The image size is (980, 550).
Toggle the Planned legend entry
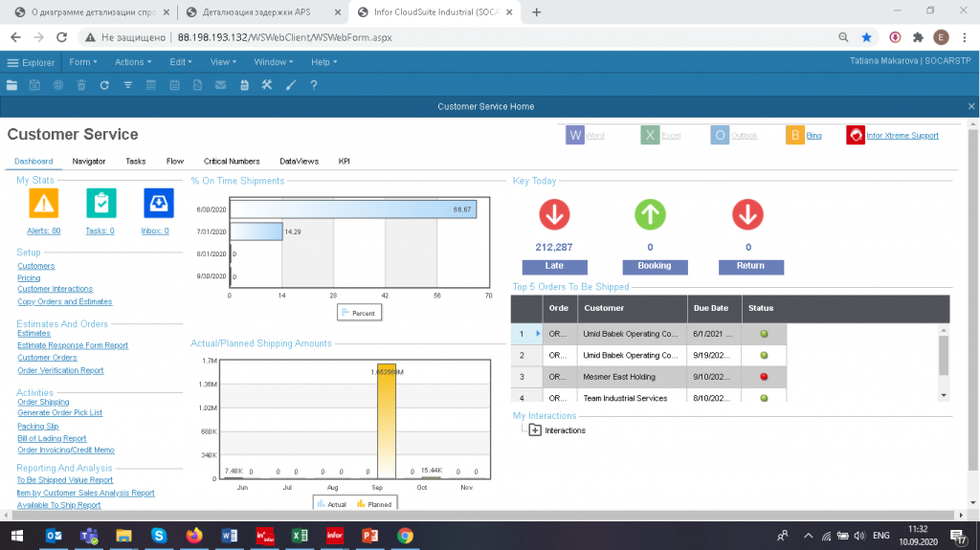374,504
